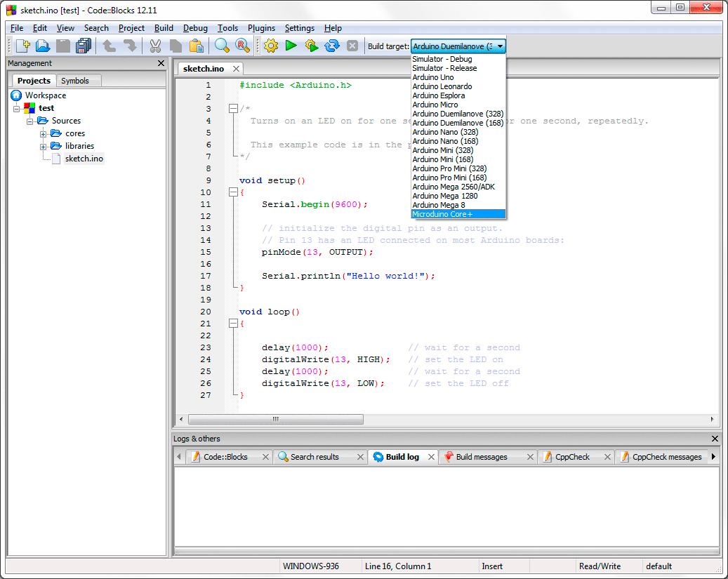This screenshot has width=728, height=579.
Task: Click the Rebuild blue arrows icon
Action: point(332,46)
